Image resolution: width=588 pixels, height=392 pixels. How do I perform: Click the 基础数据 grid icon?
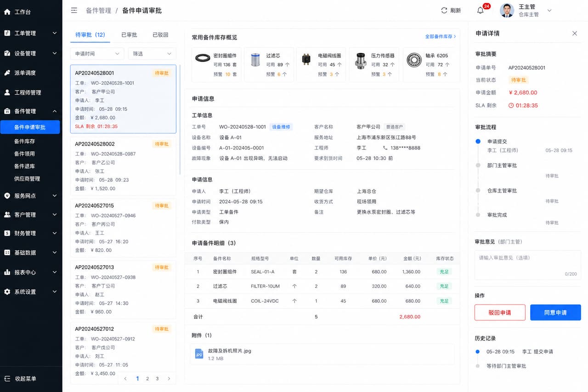7,252
